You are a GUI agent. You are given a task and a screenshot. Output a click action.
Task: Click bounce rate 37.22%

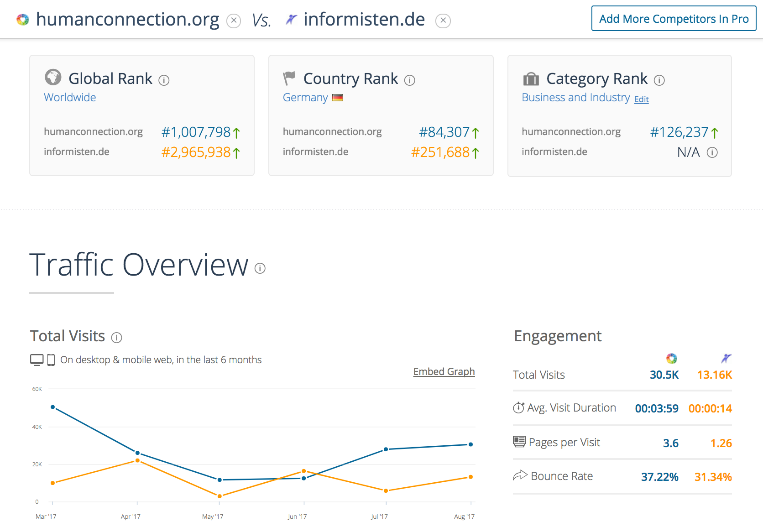pos(659,477)
